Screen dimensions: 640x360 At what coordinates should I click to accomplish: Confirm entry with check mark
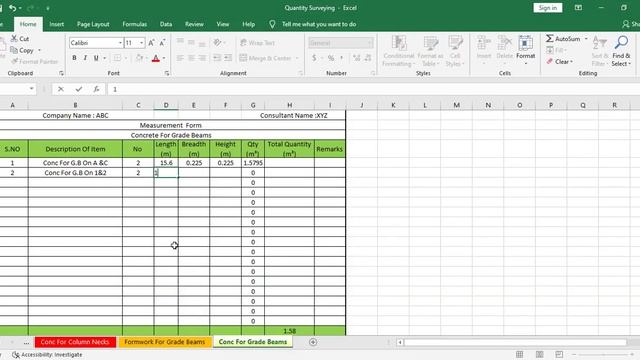[x=78, y=89]
